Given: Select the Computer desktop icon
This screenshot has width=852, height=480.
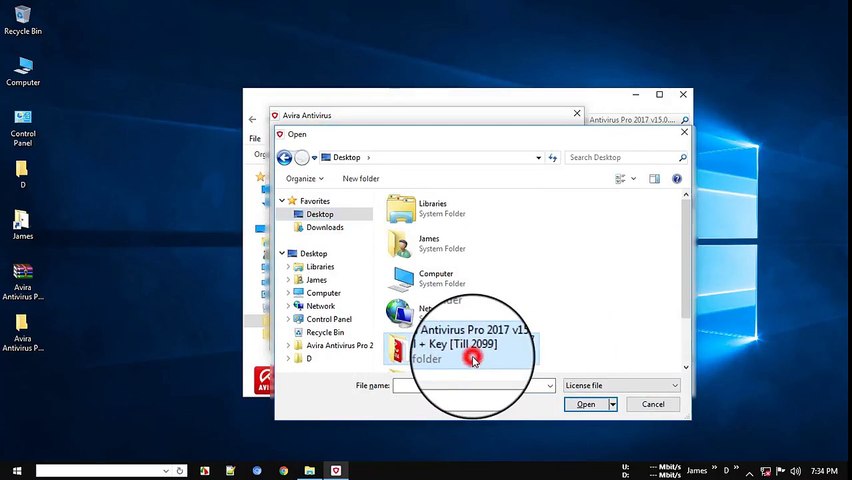Looking at the screenshot, I should pos(23,71).
